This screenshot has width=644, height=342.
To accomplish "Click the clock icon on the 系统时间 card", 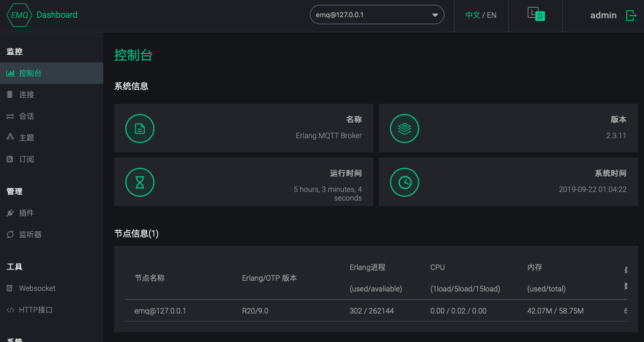I will (x=405, y=182).
